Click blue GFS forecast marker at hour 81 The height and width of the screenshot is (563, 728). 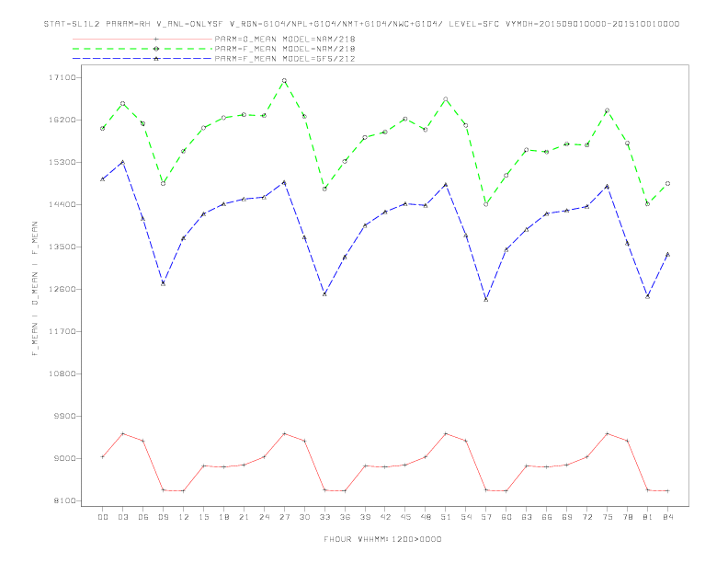648,296
